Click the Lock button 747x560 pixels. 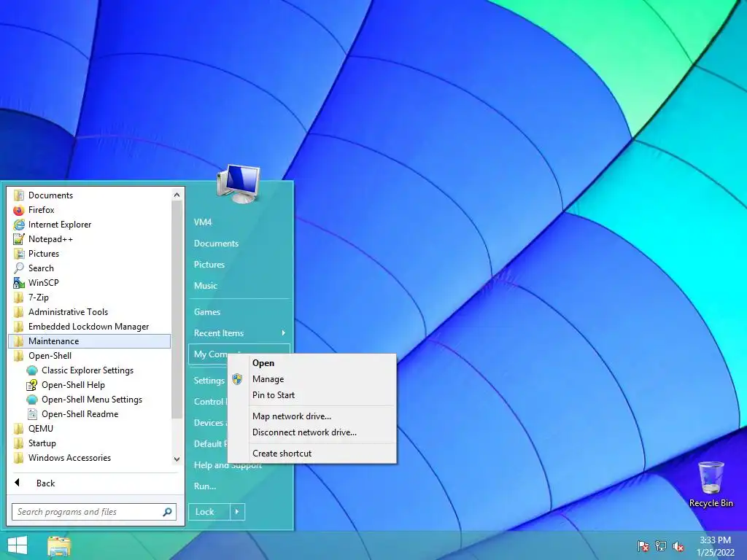(x=209, y=512)
